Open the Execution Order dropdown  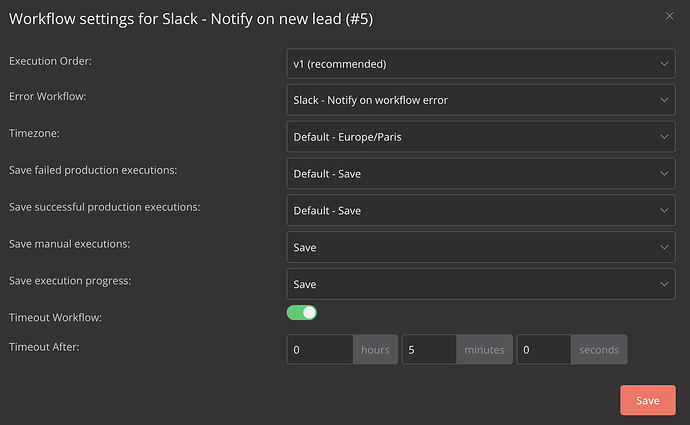tap(481, 64)
